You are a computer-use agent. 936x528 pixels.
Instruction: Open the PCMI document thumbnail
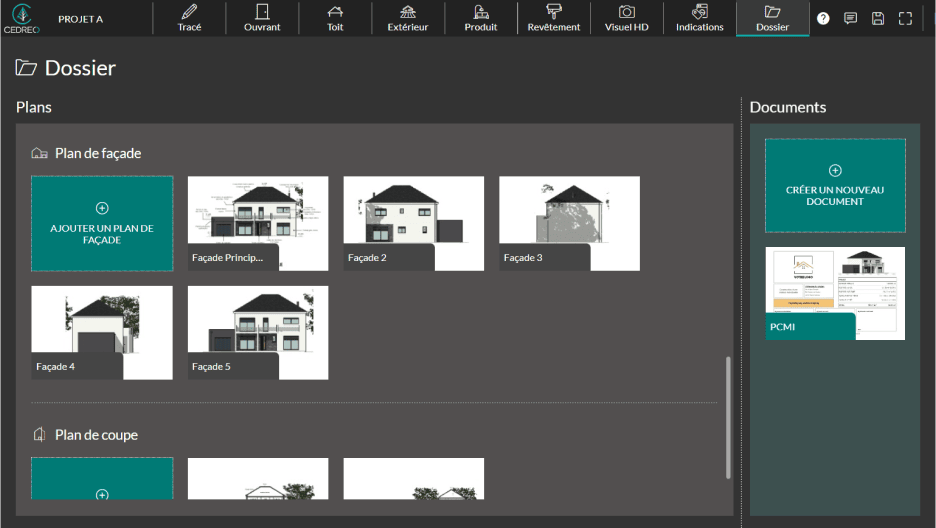click(835, 293)
